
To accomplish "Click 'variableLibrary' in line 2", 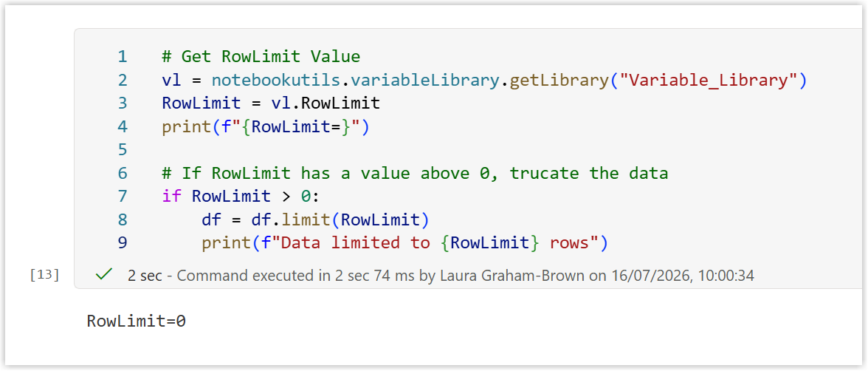I will point(425,80).
